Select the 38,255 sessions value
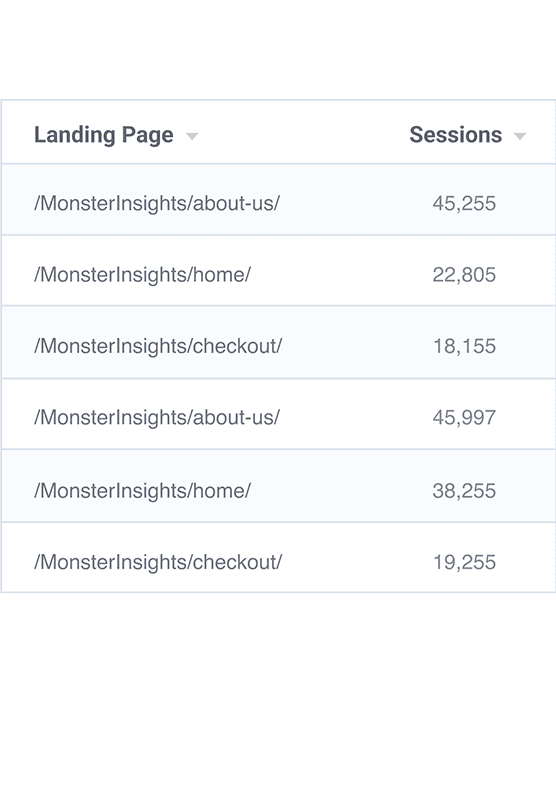Viewport: 556px width, 793px height. click(464, 491)
